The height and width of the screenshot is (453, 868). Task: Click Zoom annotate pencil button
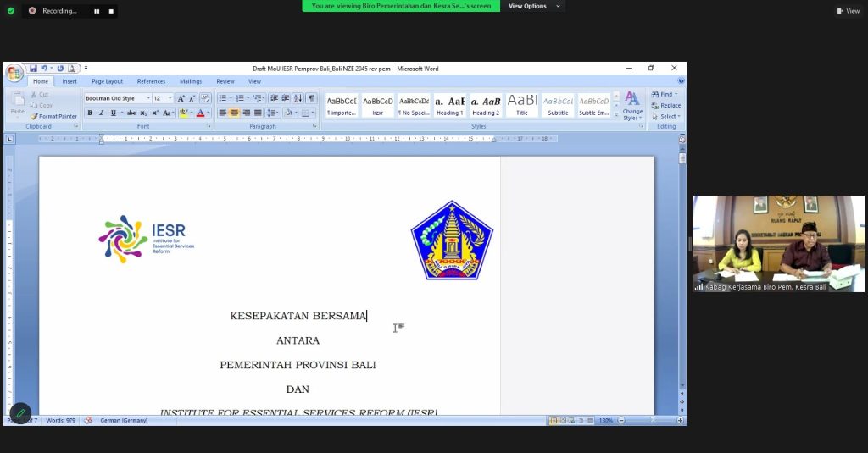tap(20, 412)
